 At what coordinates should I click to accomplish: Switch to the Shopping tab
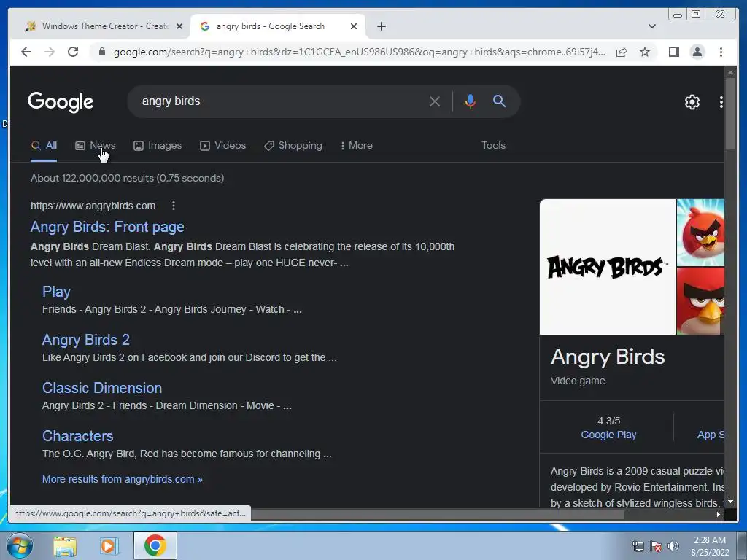point(293,146)
